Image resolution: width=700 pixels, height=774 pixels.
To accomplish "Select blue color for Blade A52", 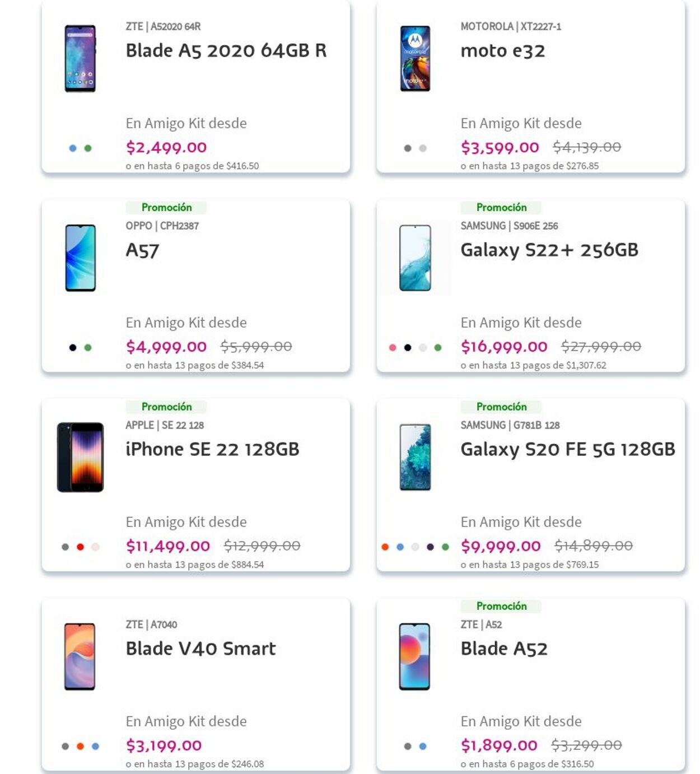I will (x=423, y=747).
